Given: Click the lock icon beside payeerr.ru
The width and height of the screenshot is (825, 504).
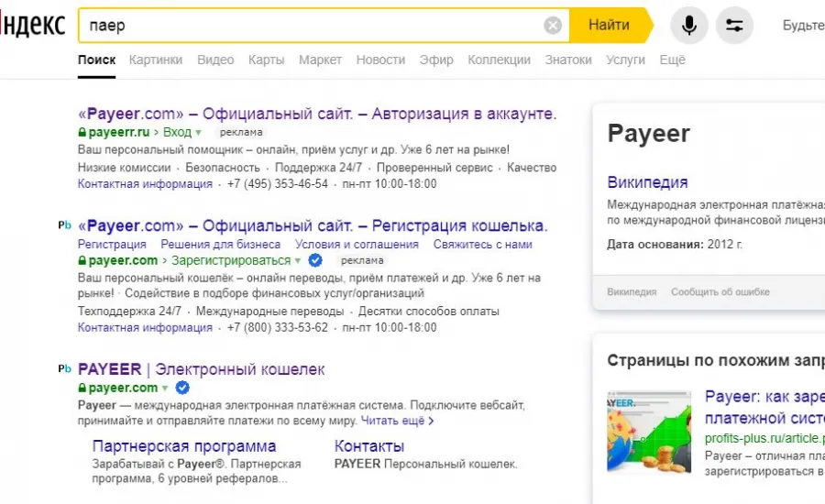Looking at the screenshot, I should pos(82,132).
